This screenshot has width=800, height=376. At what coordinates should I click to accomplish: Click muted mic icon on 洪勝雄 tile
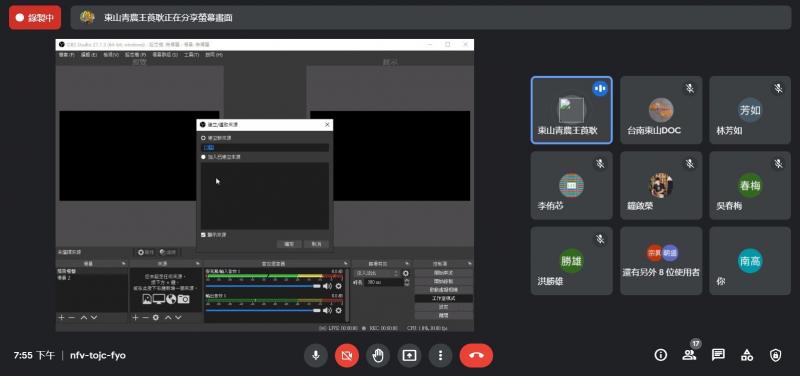tap(601, 239)
